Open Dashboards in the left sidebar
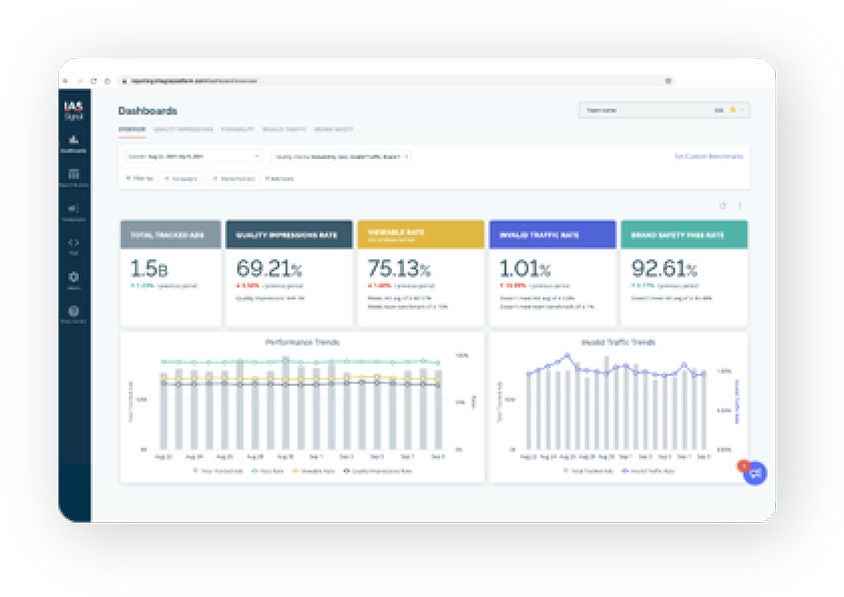This screenshot has width=844, height=597. click(74, 144)
